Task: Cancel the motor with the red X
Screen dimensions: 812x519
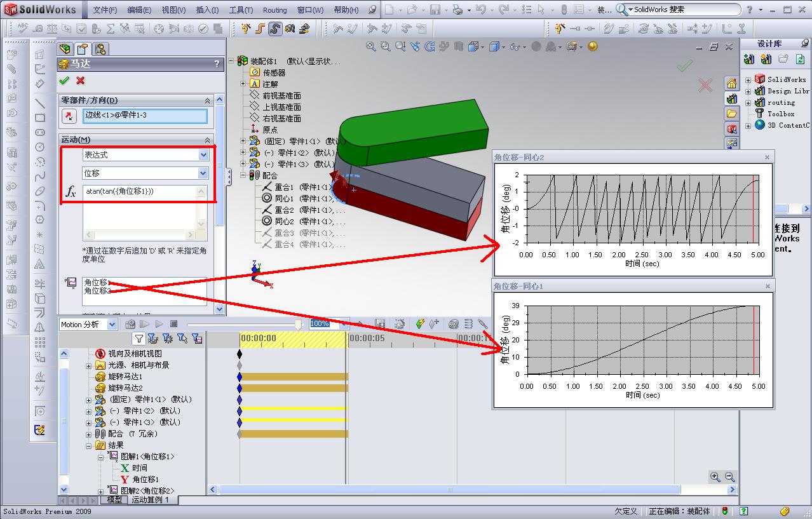Action: [x=80, y=81]
